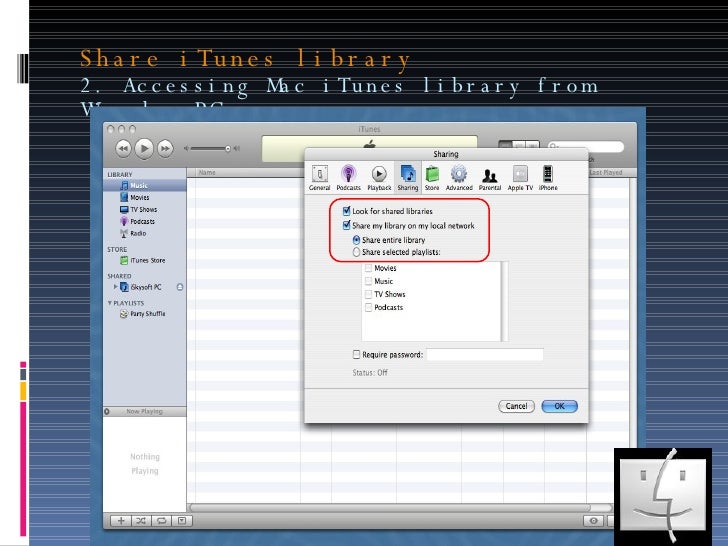The height and width of the screenshot is (546, 728).
Task: Click the horizontal scrollbar in iTunes
Action: (x=390, y=507)
